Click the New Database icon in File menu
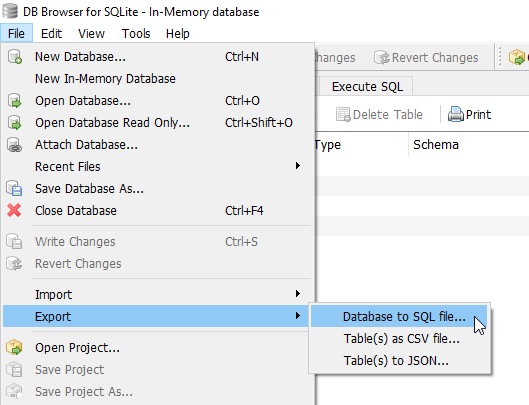 coord(15,57)
